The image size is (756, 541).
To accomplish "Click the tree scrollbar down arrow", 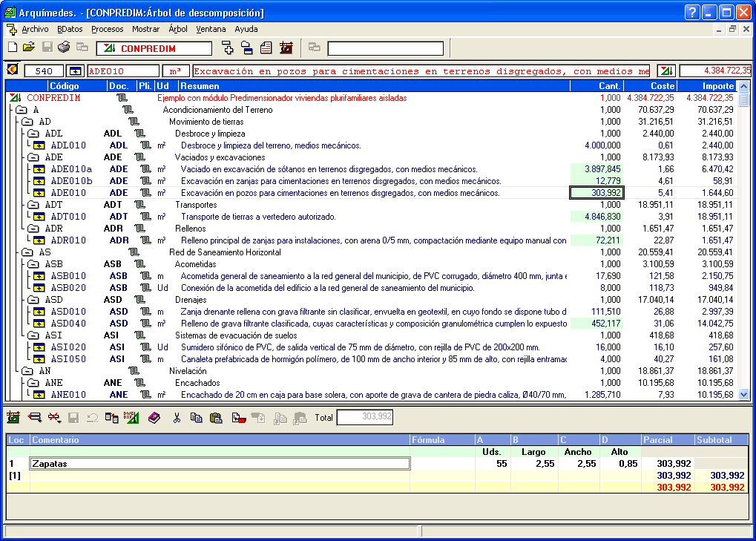I will point(743,394).
